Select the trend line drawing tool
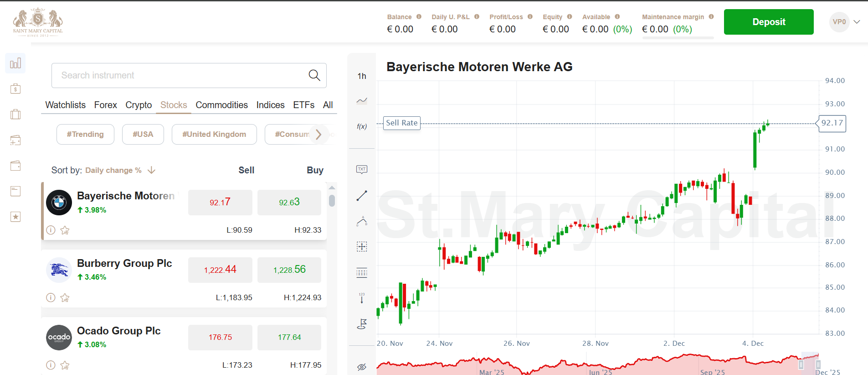This screenshot has height=375, width=868. (362, 196)
